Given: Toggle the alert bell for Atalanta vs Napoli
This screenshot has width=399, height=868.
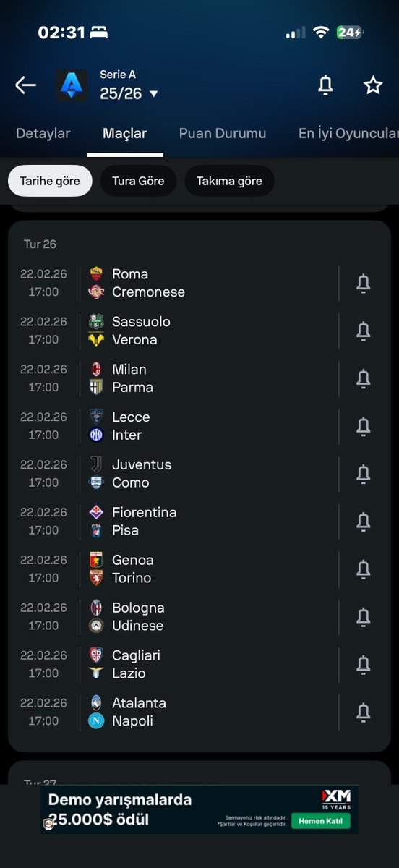Looking at the screenshot, I should (x=364, y=712).
